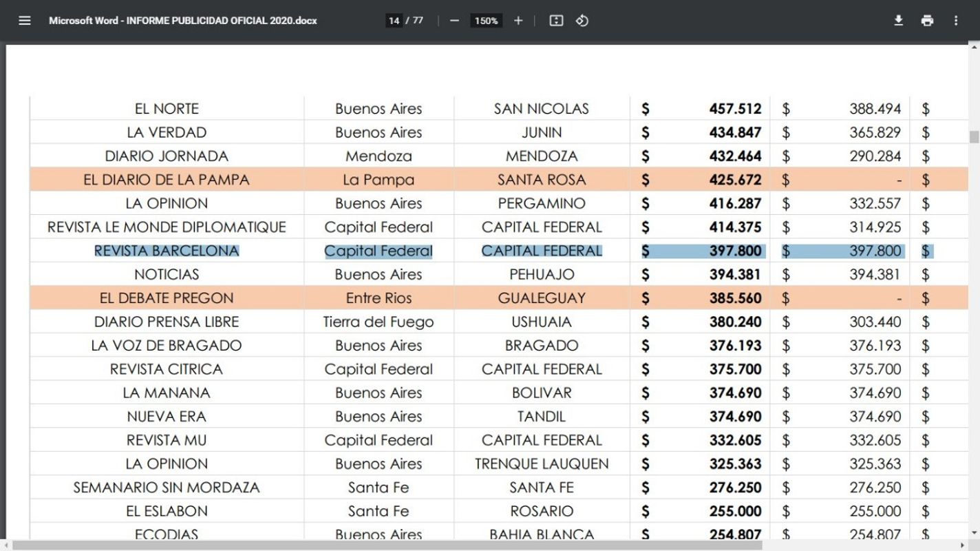This screenshot has height=551, width=980.
Task: Select the TRENQUE LAUQUEN city cell
Action: coord(542,464)
